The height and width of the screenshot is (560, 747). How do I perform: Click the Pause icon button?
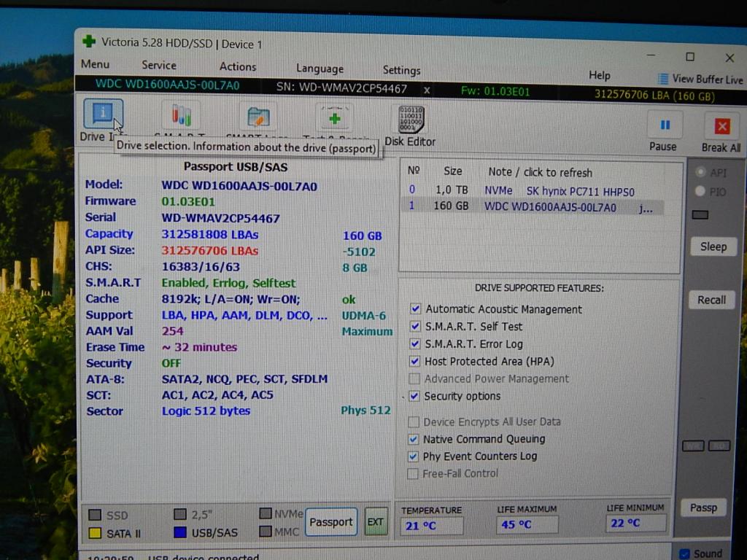[665, 125]
